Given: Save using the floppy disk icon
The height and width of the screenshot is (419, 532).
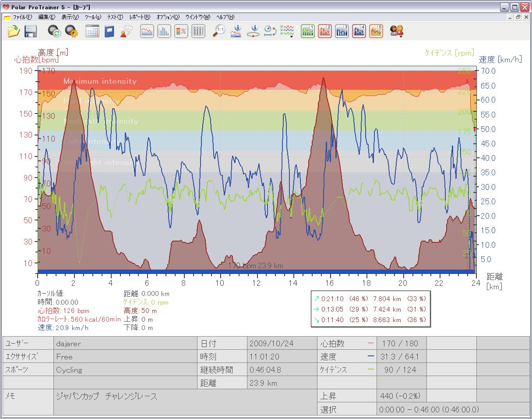Looking at the screenshot, I should pyautogui.click(x=30, y=31).
